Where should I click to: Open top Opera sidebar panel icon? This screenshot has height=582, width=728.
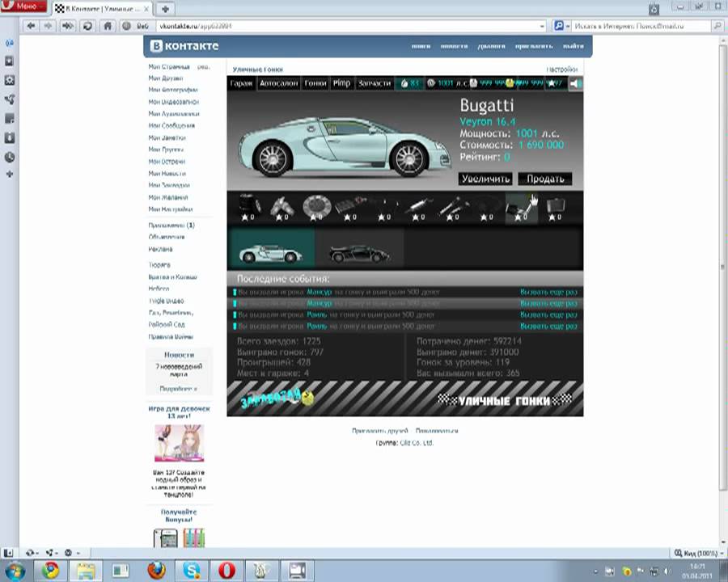[x=9, y=43]
